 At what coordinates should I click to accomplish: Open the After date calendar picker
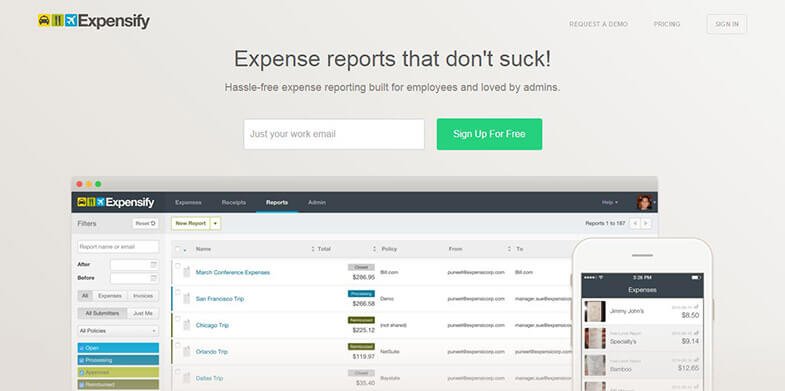pos(154,264)
